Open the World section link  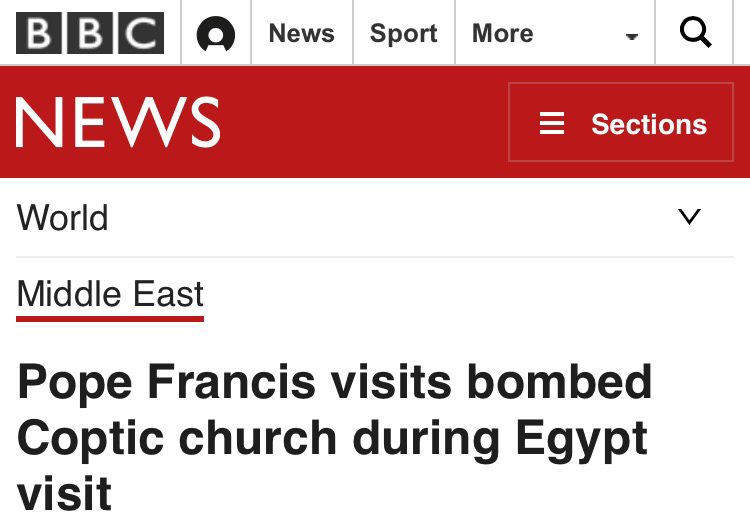tap(63, 218)
